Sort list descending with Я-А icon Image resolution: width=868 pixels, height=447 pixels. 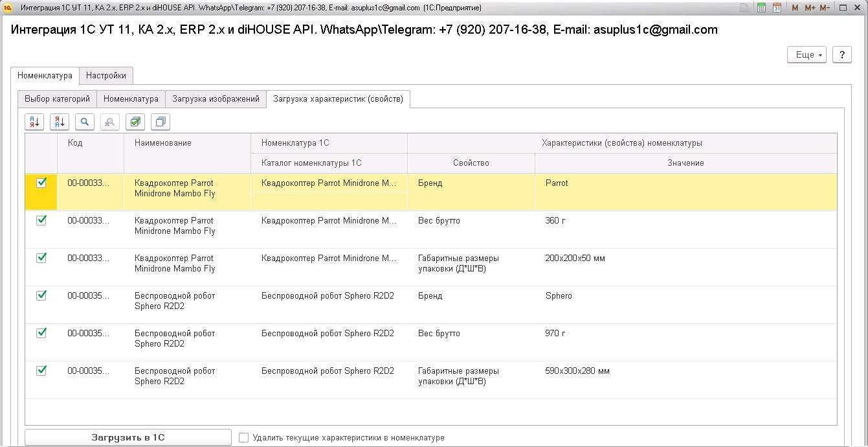60,122
